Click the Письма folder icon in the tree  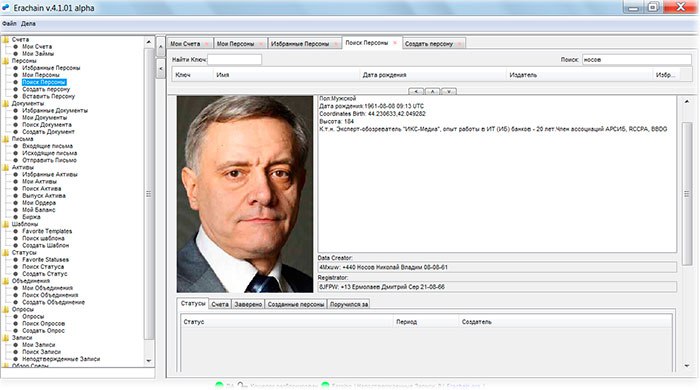pos(5,139)
